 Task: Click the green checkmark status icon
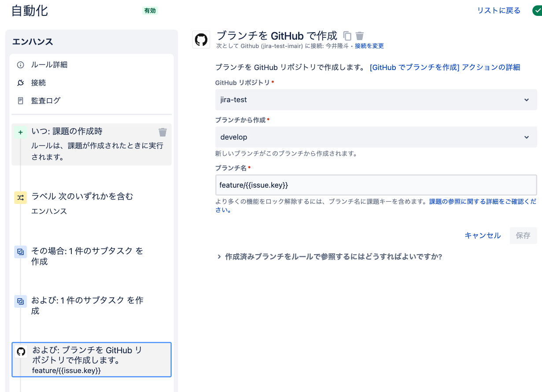537,11
